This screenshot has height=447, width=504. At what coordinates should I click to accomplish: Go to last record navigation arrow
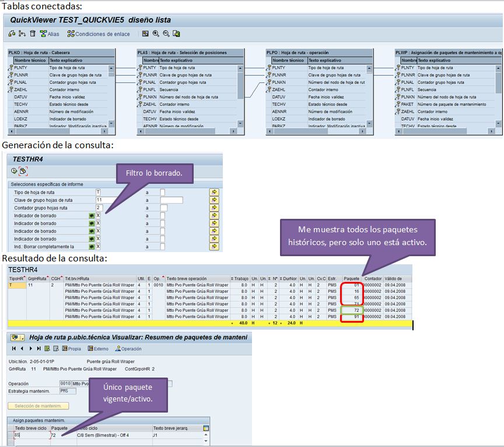[x=38, y=348]
